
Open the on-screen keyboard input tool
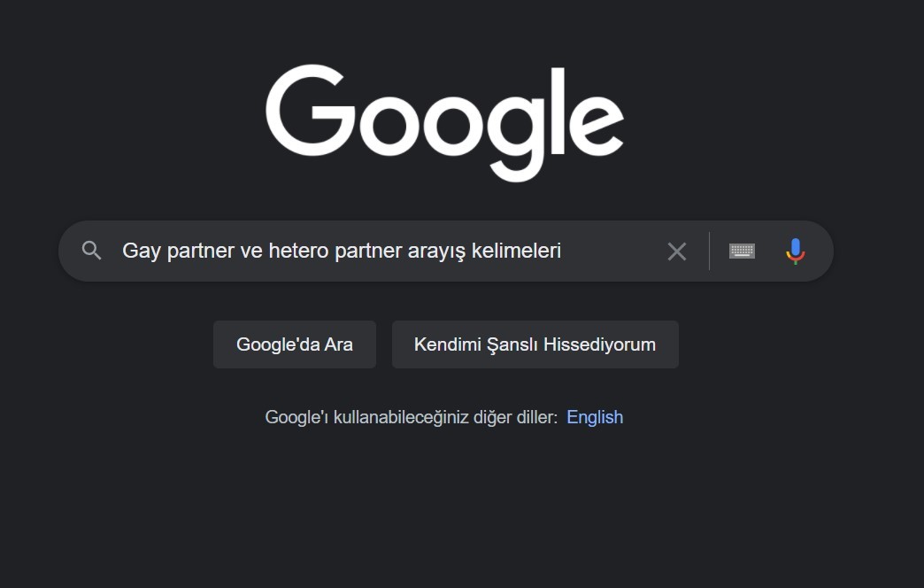click(x=742, y=251)
